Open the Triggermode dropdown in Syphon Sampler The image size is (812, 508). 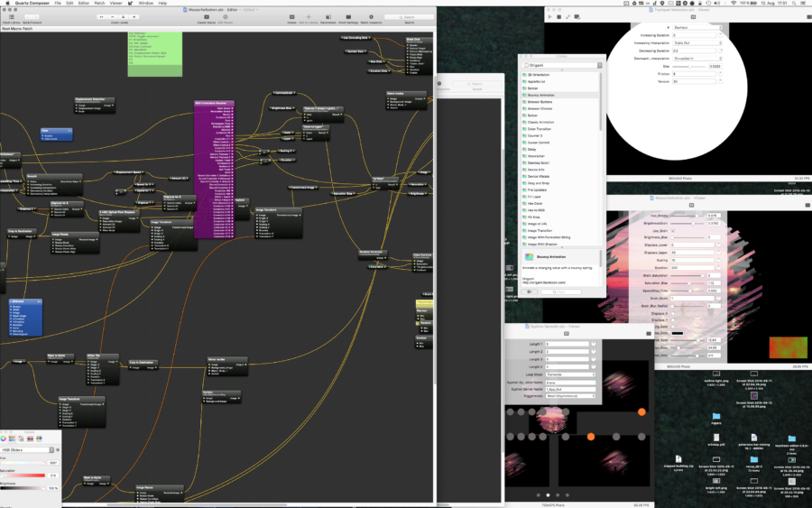point(570,395)
